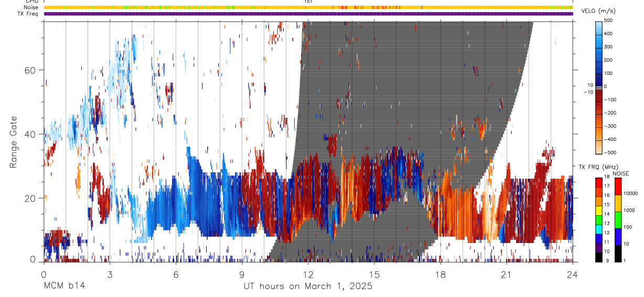This screenshot has width=644, height=297.
Task: Click x-axis tick label '21'
Action: [507, 274]
